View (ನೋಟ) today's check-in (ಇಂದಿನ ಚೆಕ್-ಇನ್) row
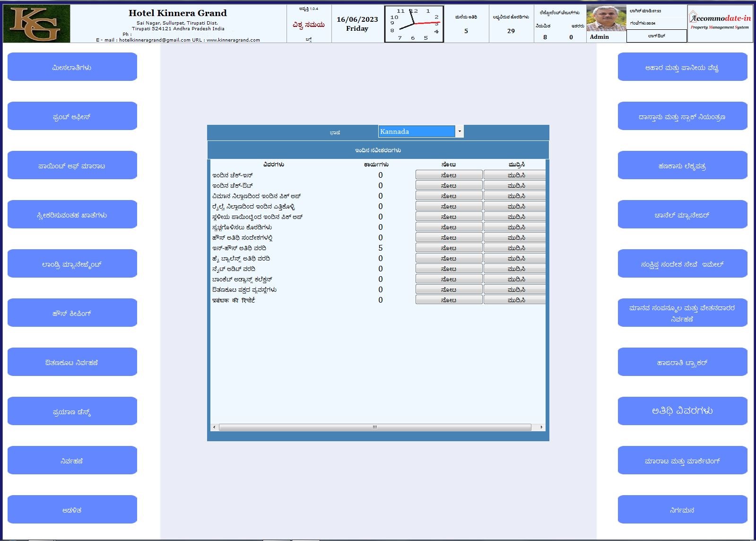756x541 pixels. tap(449, 175)
